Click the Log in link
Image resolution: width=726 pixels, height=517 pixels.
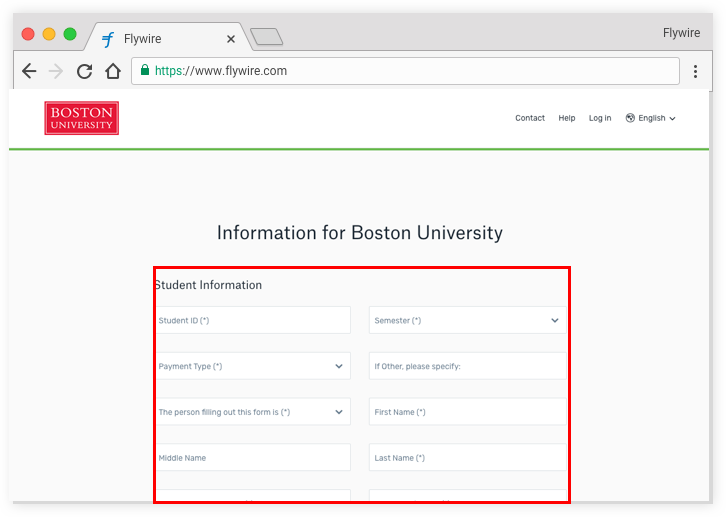click(600, 118)
